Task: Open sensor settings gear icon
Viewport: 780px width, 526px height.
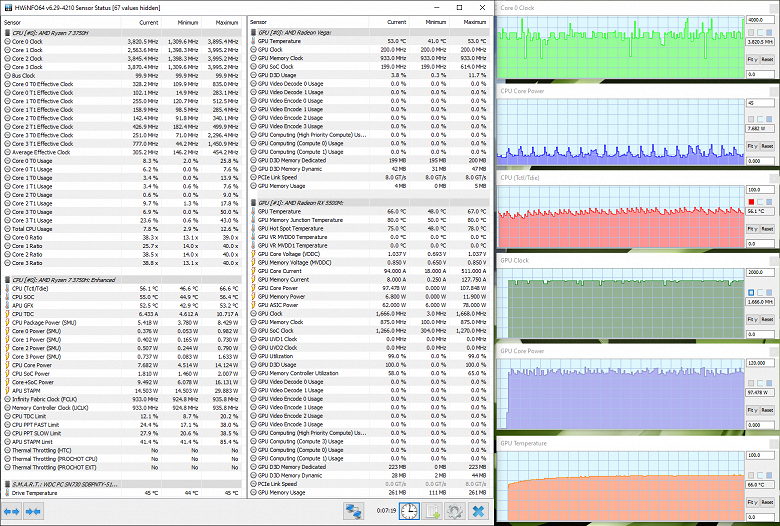Action: pos(455,511)
